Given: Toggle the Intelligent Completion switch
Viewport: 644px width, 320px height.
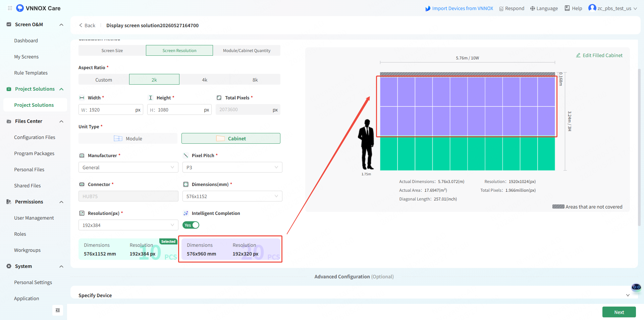Looking at the screenshot, I should pos(191,225).
